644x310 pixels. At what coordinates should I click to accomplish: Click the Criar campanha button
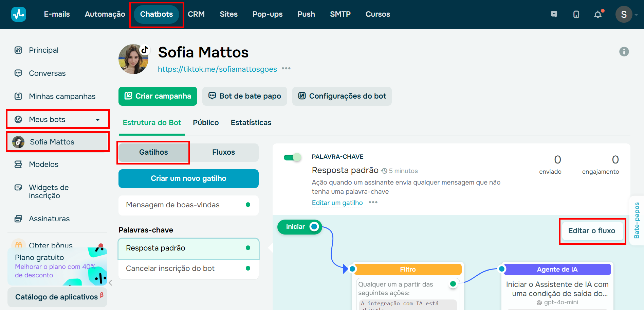coord(158,96)
